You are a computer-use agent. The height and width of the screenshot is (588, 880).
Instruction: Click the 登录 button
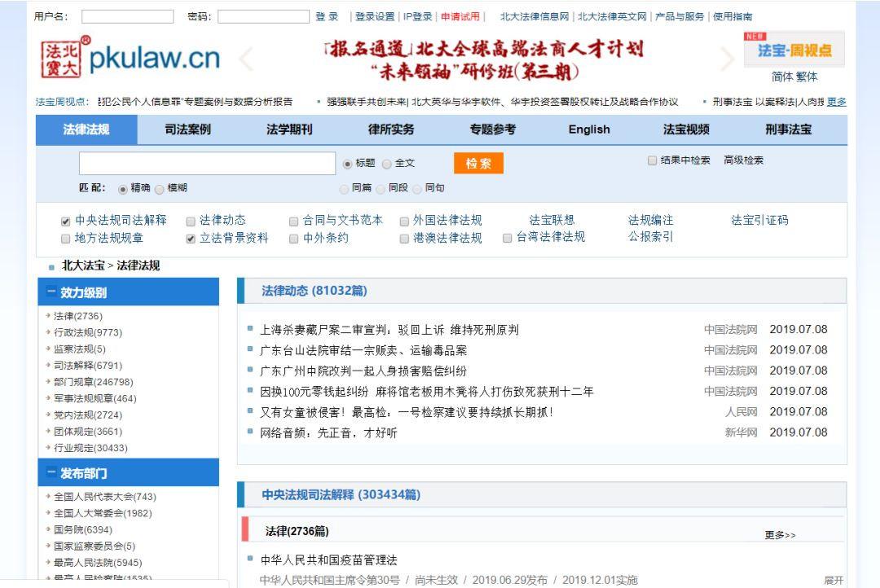[x=327, y=17]
